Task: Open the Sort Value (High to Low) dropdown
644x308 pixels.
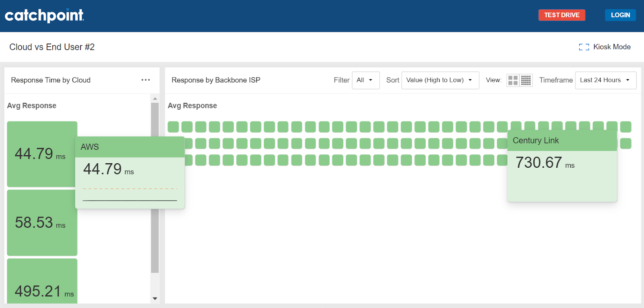Action: (x=440, y=80)
